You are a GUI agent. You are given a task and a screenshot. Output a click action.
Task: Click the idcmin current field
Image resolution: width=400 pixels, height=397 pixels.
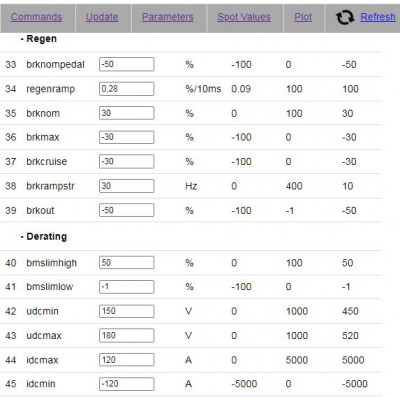(x=127, y=384)
